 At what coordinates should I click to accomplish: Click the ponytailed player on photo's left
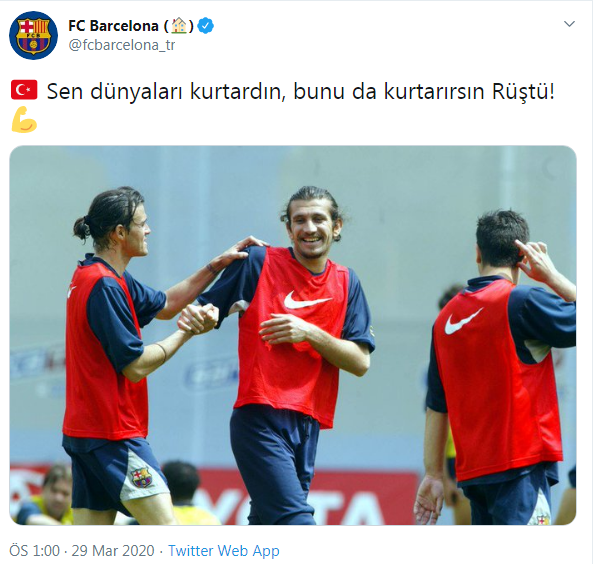point(121,352)
